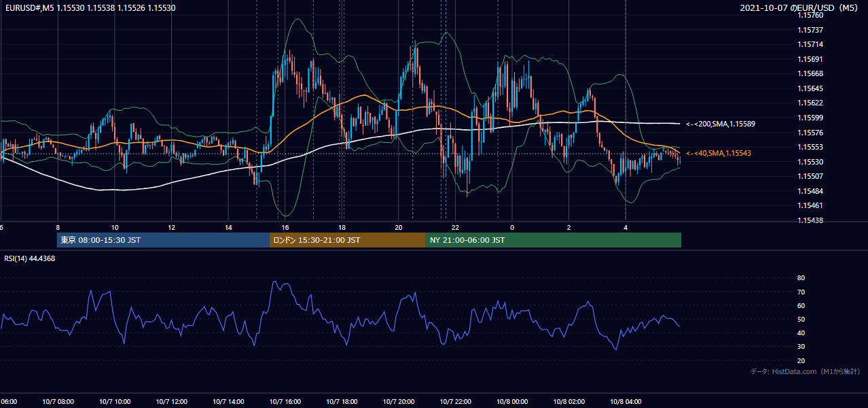Click the 10/7 18:00 time axis label
868x408 pixels.
point(342,402)
